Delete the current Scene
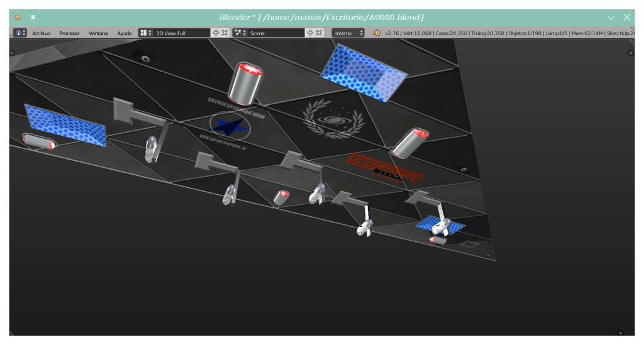Screen dimensions: 644x345 click(319, 33)
